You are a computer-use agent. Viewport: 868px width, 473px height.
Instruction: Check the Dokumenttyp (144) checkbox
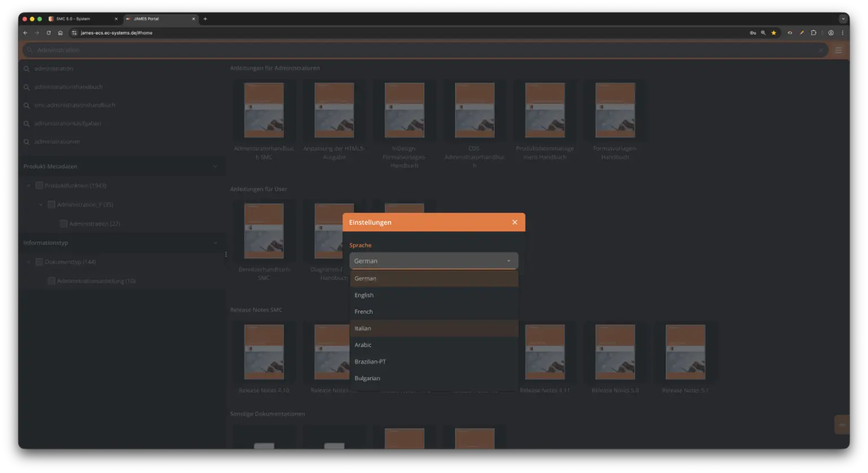39,262
